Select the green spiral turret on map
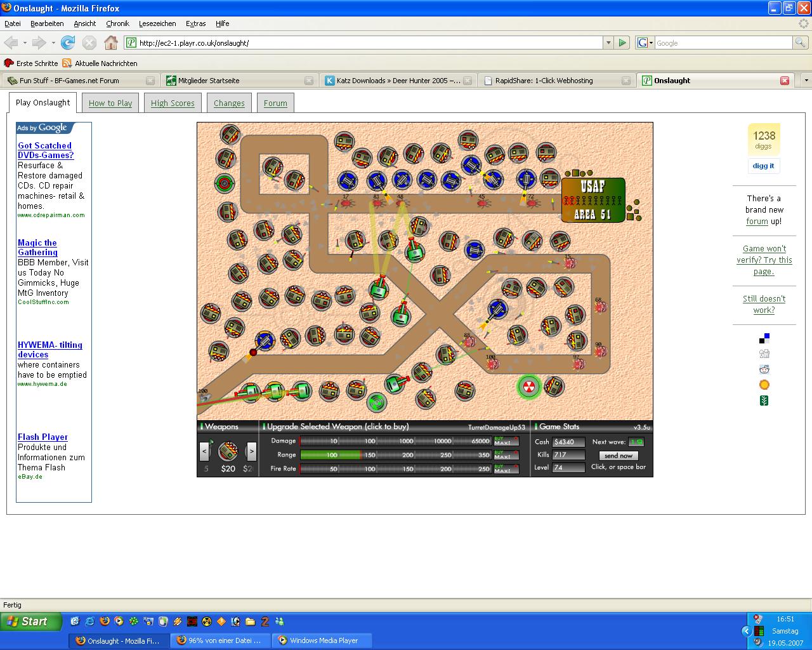Viewport: 812px width, 650px height. (376, 402)
